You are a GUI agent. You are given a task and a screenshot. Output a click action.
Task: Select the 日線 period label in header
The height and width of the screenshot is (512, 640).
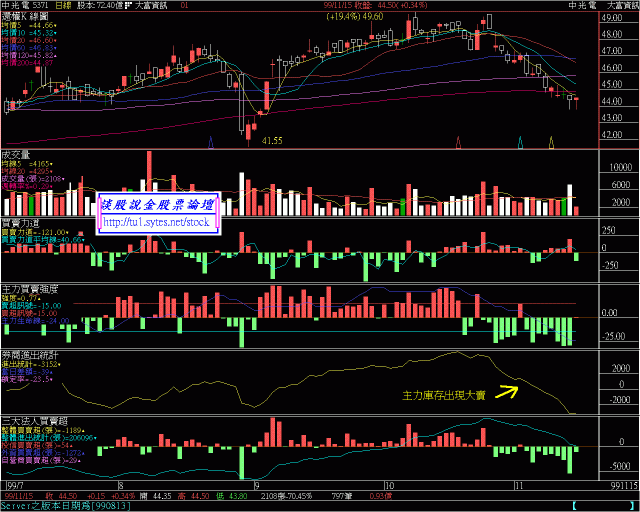point(62,5)
